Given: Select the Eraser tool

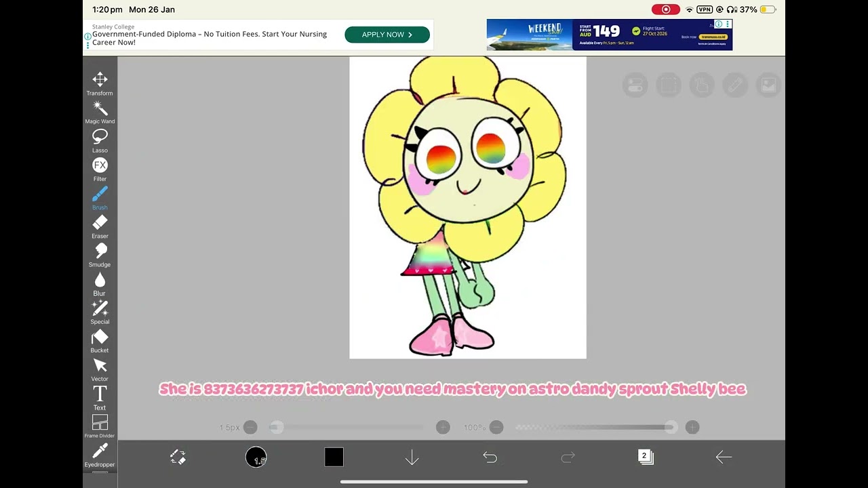Looking at the screenshot, I should (100, 226).
